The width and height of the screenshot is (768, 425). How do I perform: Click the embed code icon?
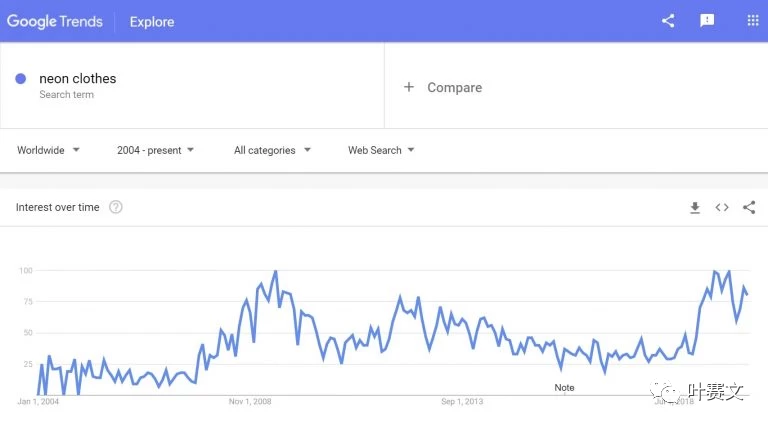[721, 208]
